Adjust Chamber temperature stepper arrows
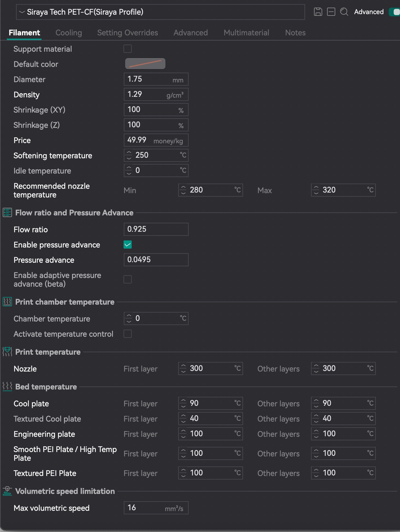Image resolution: width=400 pixels, height=532 pixels. 129,318
